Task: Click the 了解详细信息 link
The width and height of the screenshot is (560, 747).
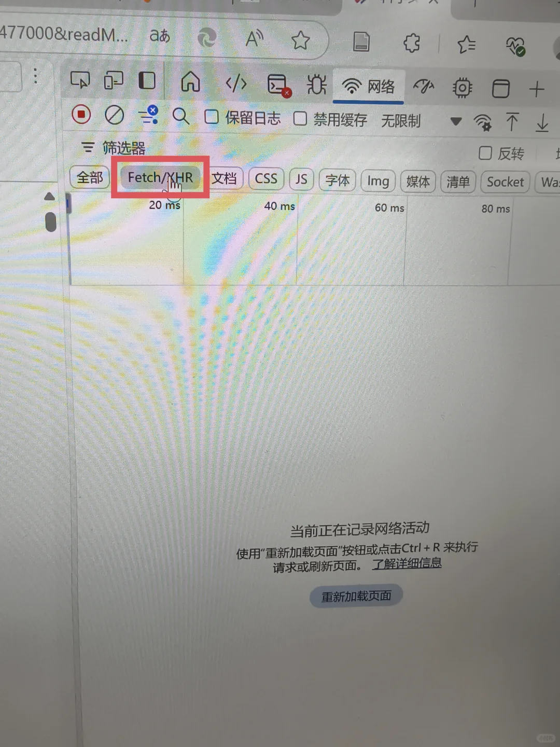Action: coord(407,563)
